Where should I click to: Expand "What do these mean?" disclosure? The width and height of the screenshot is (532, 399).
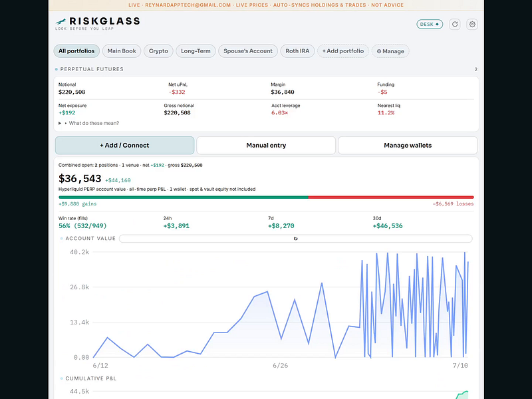[x=89, y=123]
